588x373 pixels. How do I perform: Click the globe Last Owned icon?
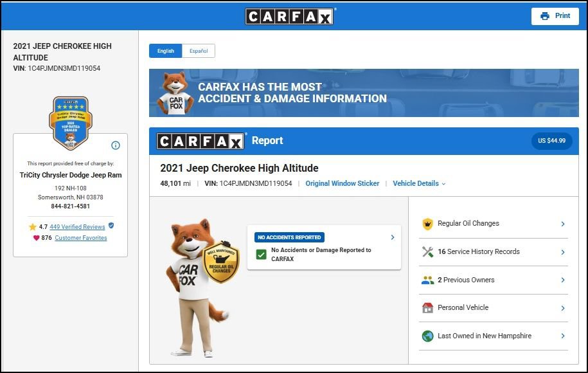point(427,336)
